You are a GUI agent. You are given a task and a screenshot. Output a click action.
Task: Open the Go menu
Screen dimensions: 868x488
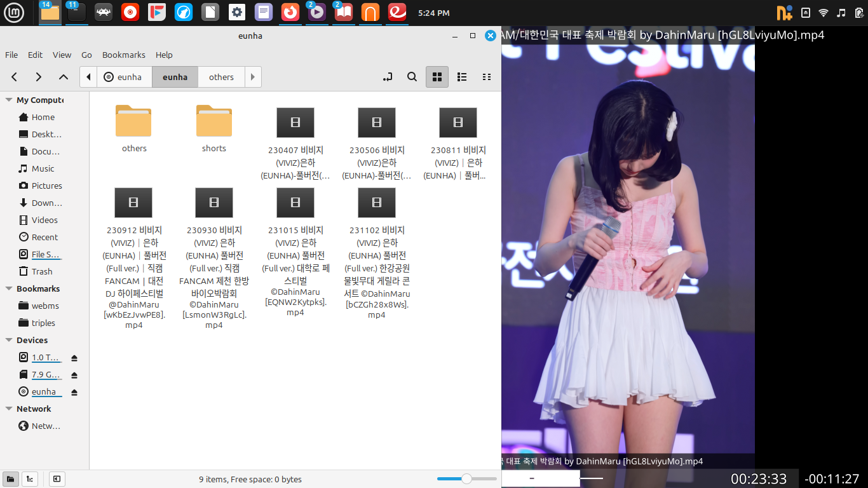[87, 55]
